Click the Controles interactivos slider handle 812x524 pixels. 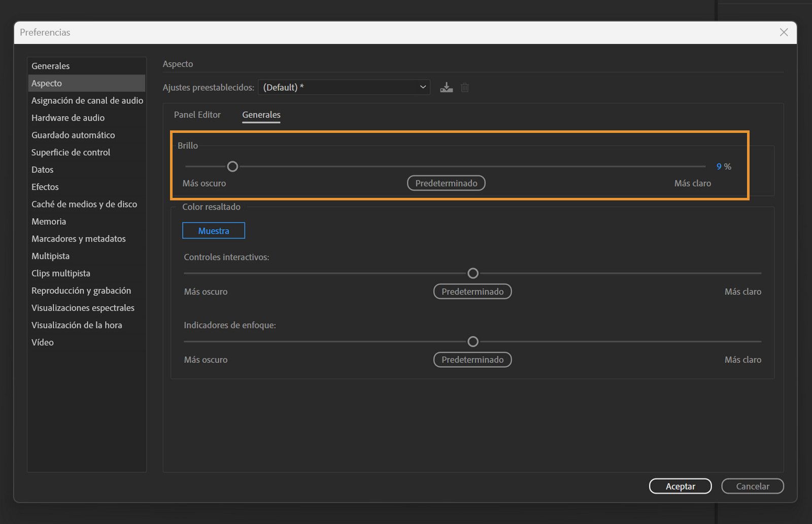pyautogui.click(x=473, y=273)
